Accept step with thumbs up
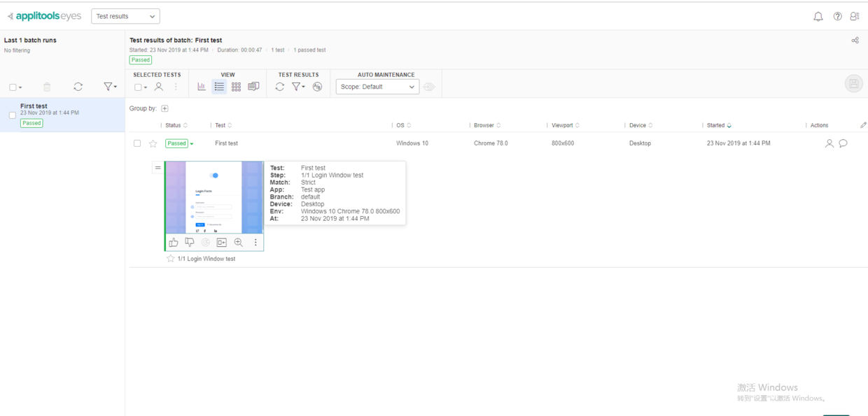Image resolution: width=868 pixels, height=416 pixels. (x=174, y=243)
